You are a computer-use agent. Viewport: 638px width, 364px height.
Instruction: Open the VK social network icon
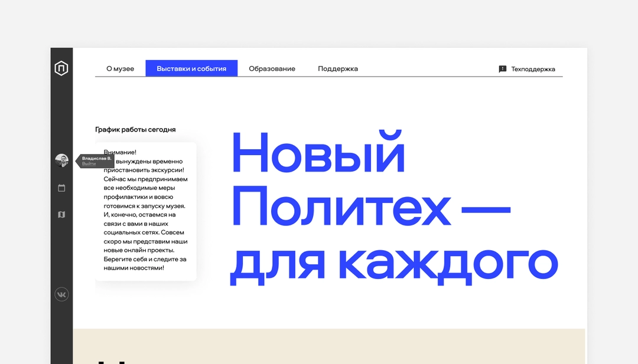click(x=61, y=294)
